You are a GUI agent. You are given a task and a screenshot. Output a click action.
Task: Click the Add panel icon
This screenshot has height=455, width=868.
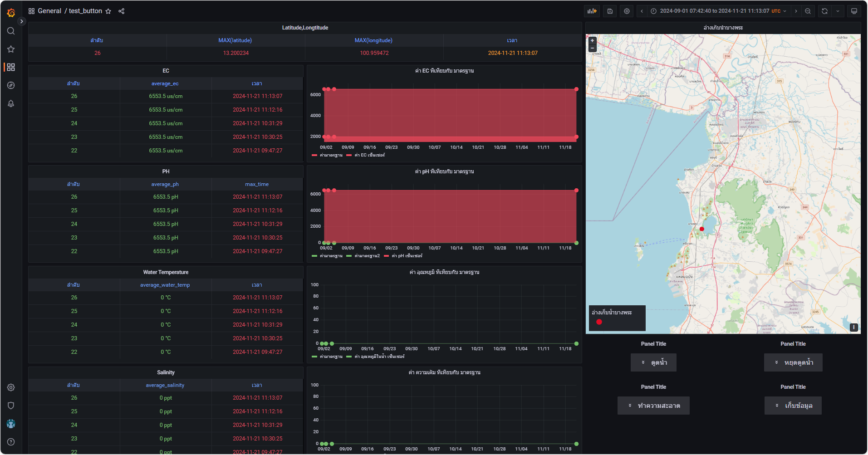(x=592, y=11)
